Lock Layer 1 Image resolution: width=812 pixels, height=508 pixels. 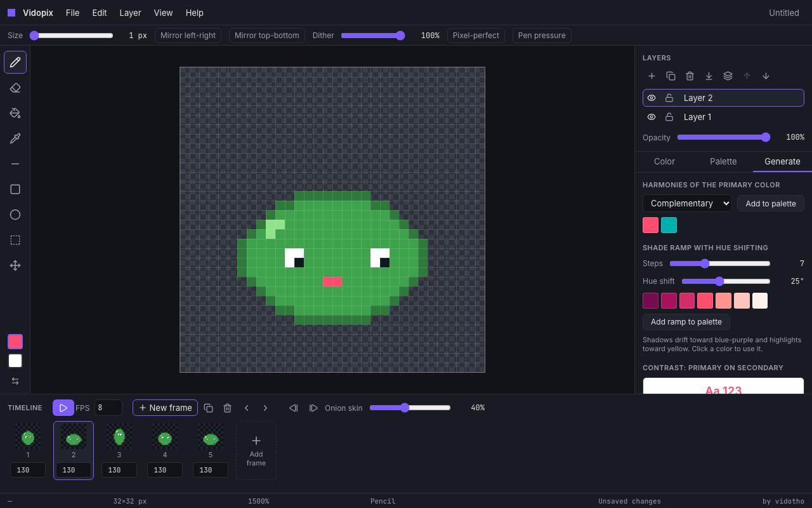(669, 117)
